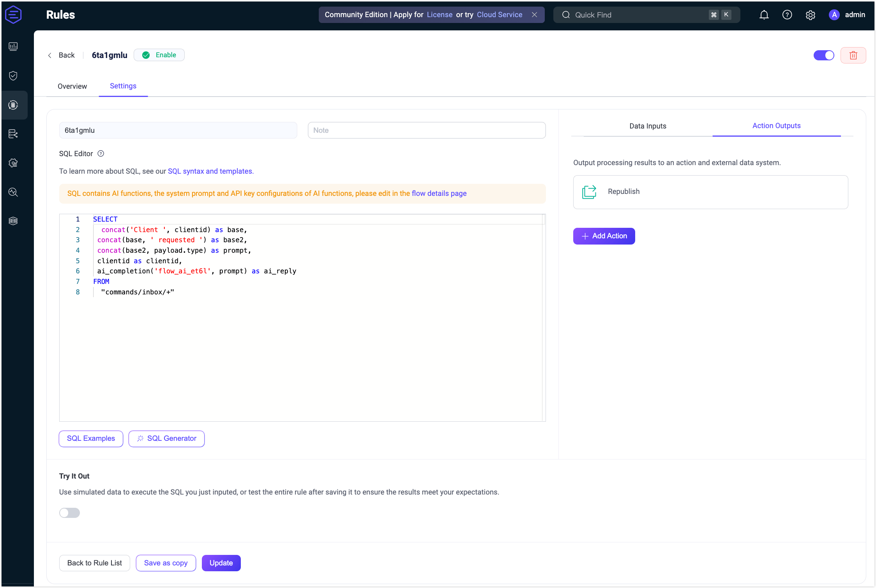Switch to the Overview tab

click(x=72, y=86)
